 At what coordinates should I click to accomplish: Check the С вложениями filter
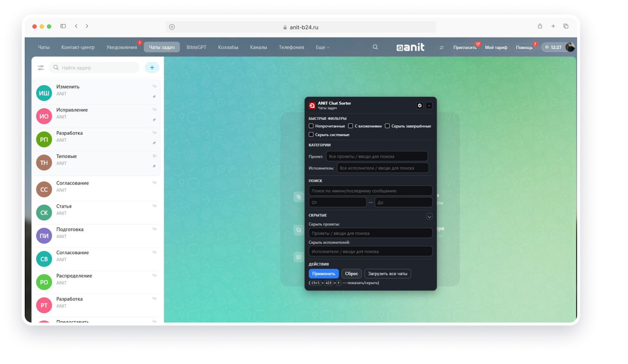click(x=350, y=126)
